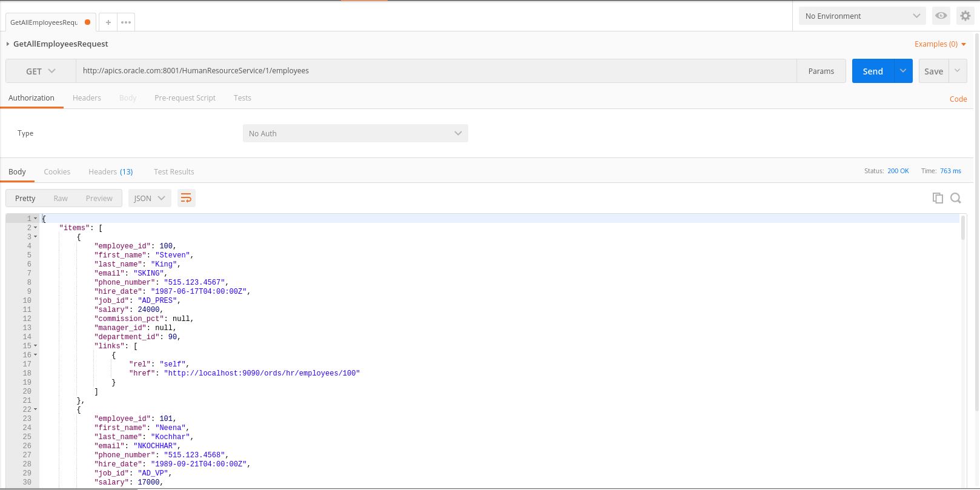Open the manage environments gear icon
Image resolution: width=980 pixels, height=490 pixels.
coord(965,16)
